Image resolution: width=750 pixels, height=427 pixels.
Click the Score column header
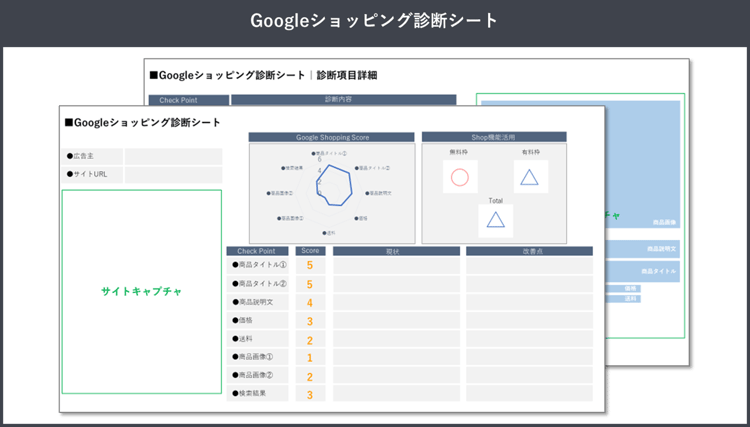click(310, 251)
